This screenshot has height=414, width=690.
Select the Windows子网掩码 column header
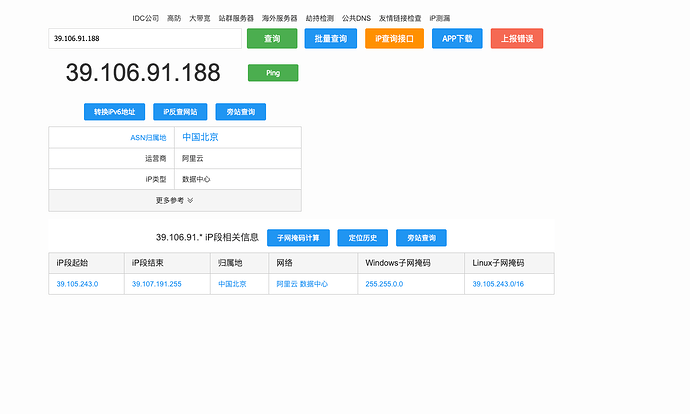pos(398,263)
